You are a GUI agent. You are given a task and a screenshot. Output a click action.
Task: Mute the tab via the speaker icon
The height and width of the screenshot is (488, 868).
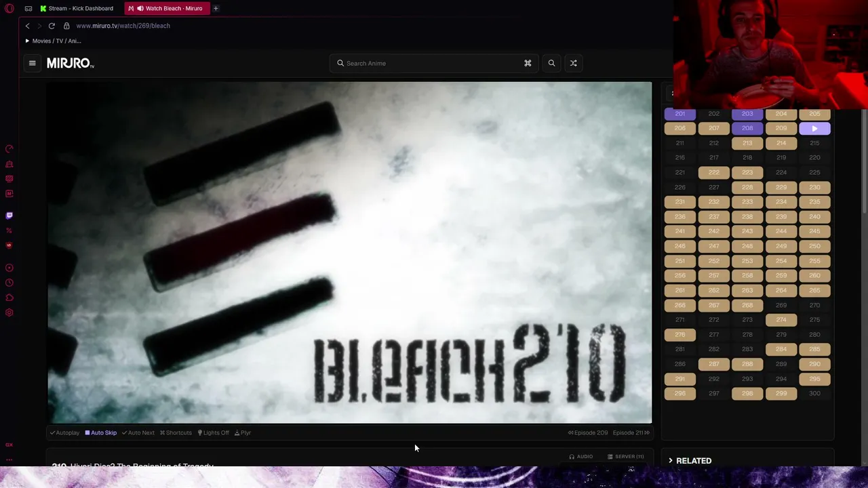click(140, 8)
